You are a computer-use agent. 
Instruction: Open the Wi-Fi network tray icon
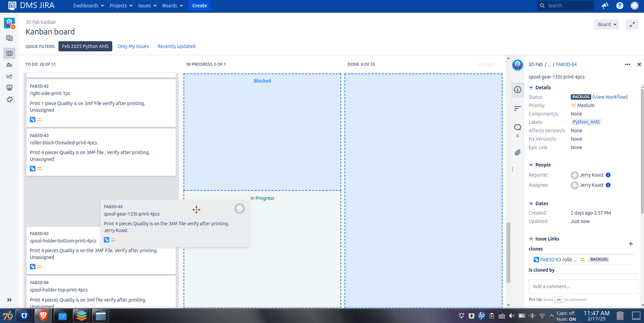pos(542,316)
